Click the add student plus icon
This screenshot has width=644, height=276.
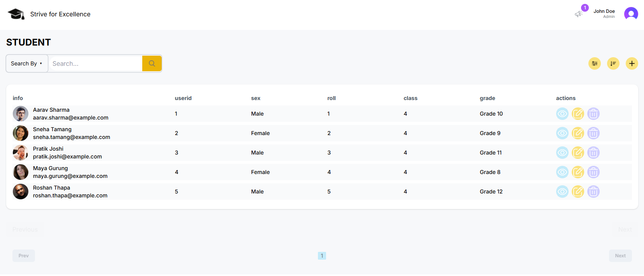[632, 63]
